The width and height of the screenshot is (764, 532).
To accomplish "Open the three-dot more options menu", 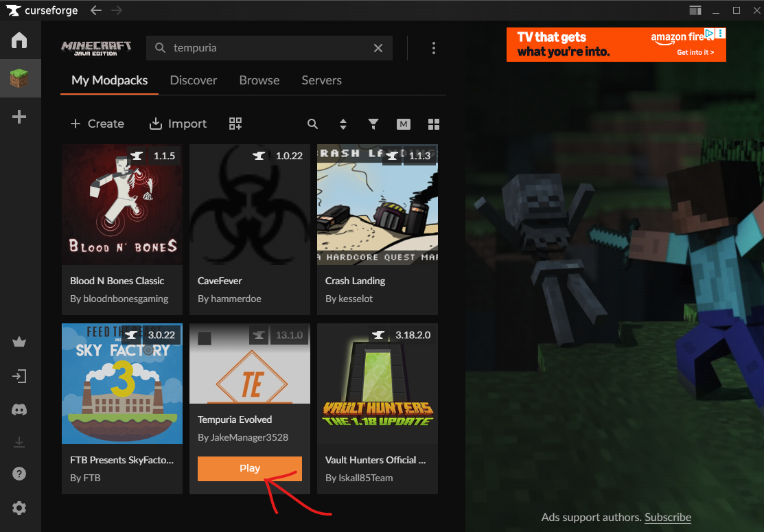I will [434, 48].
